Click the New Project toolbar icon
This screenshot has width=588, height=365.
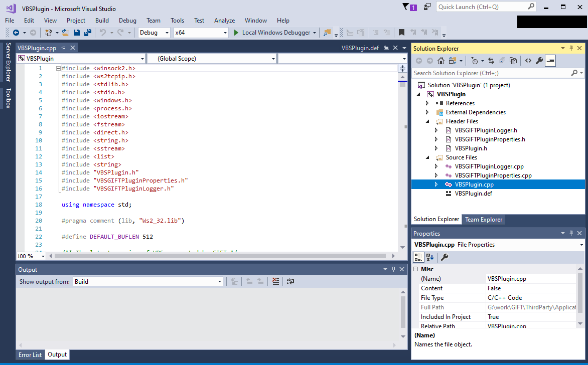[x=48, y=33]
